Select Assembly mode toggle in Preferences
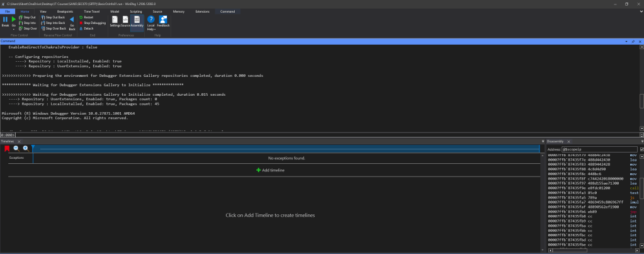The image size is (644, 254). pyautogui.click(x=137, y=22)
